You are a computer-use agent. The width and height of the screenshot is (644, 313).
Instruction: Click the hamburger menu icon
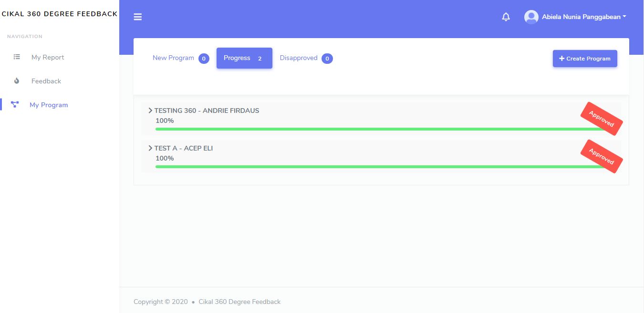coord(138,17)
